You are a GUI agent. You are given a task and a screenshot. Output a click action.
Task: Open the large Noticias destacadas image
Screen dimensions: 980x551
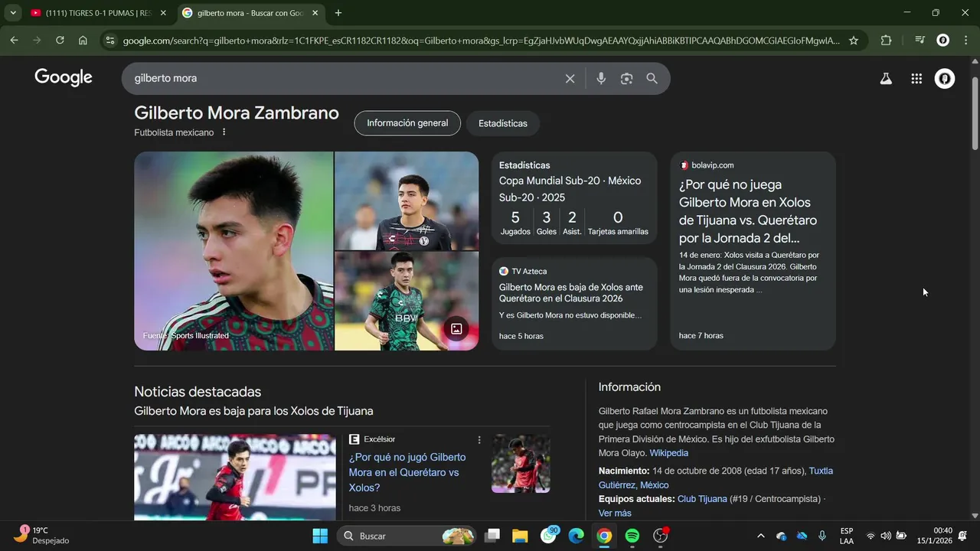[235, 478]
